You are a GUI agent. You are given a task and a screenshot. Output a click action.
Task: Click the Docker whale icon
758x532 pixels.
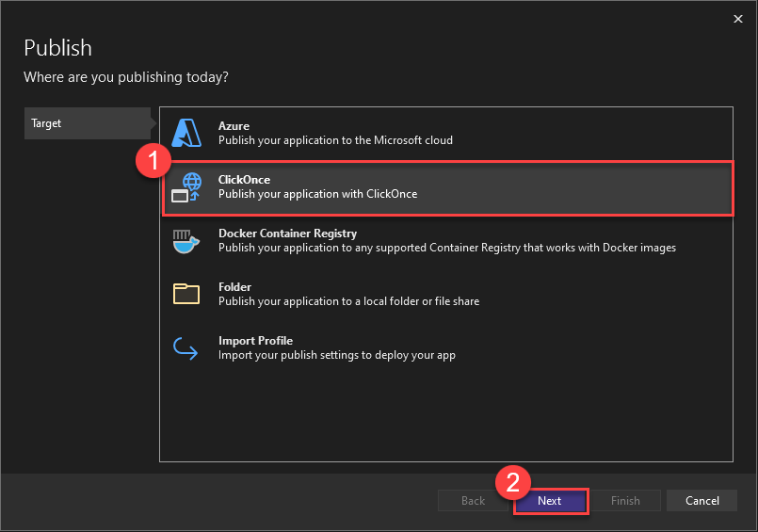(186, 241)
